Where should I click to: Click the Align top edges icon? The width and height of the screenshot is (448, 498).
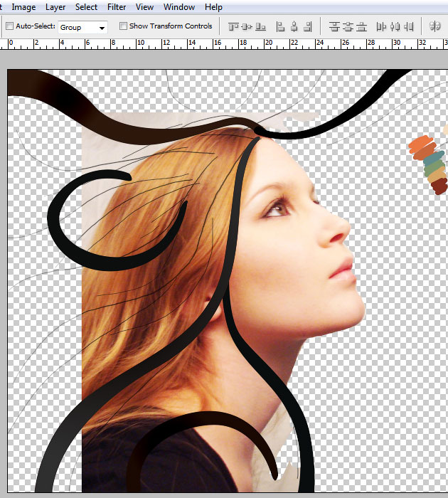tap(233, 27)
